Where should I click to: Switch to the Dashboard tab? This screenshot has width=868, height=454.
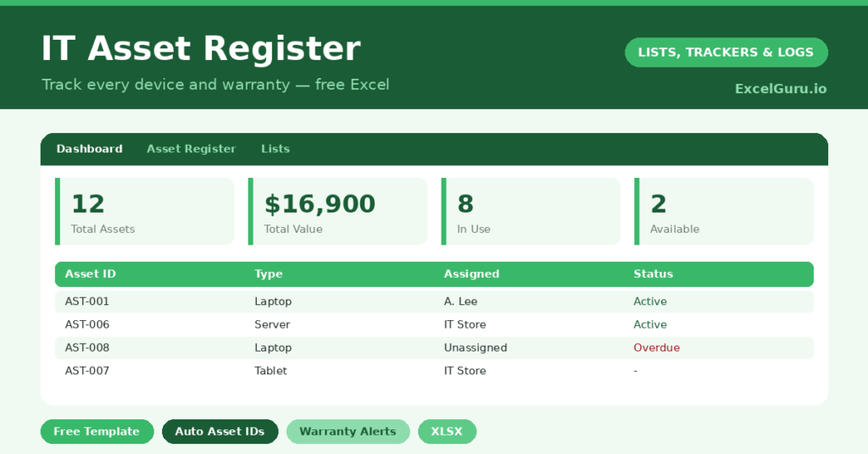[89, 149]
